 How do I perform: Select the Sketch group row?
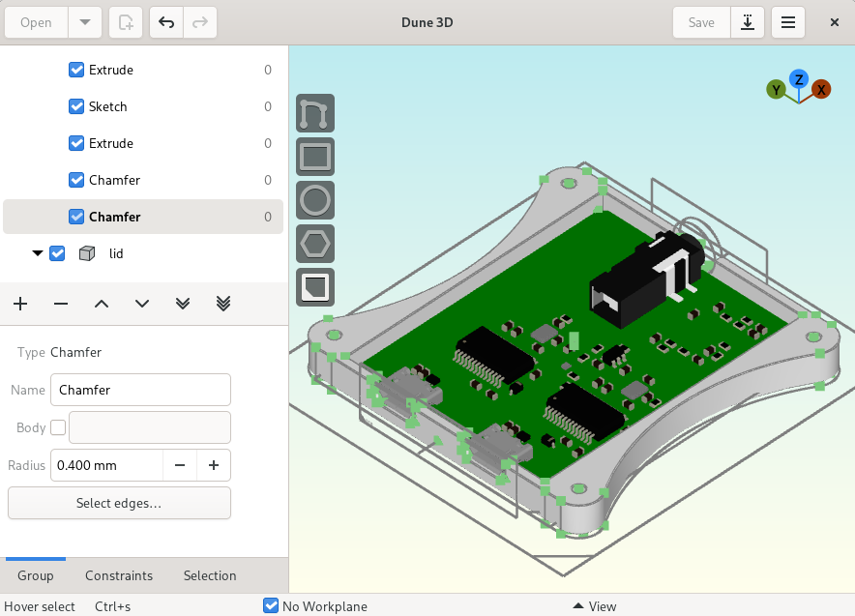(143, 106)
